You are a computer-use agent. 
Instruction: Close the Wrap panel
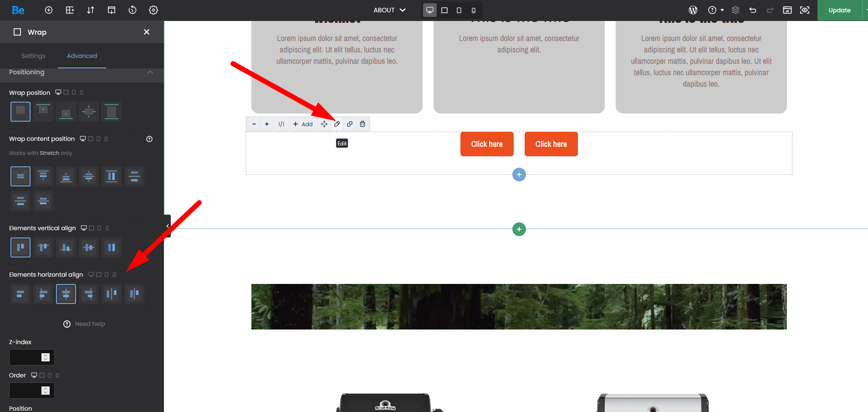point(147,32)
